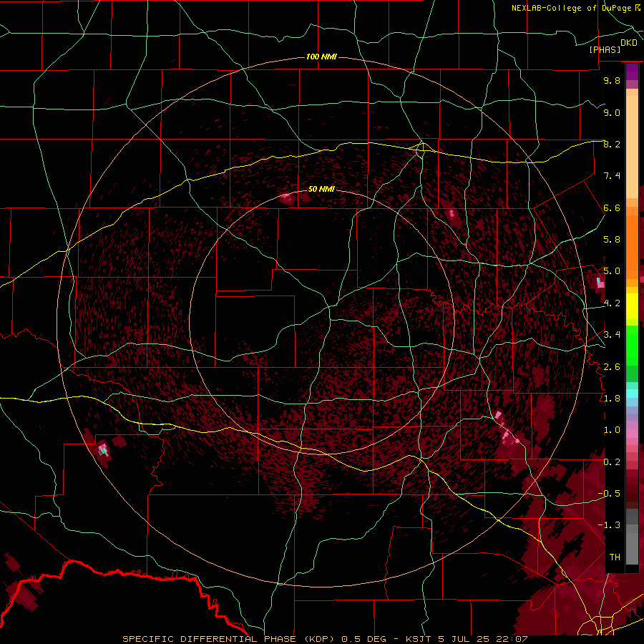This screenshot has width=644, height=644.
Task: Click the TH label on the scale
Action: click(x=615, y=557)
